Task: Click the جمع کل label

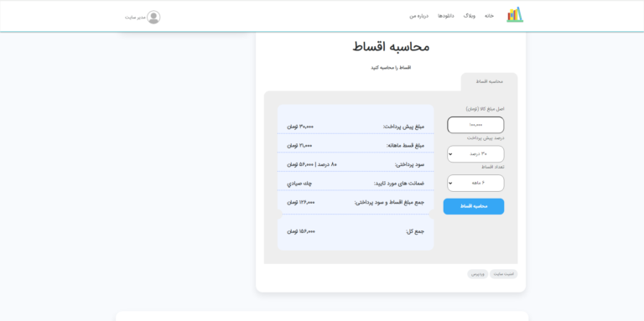Action: pyautogui.click(x=415, y=232)
